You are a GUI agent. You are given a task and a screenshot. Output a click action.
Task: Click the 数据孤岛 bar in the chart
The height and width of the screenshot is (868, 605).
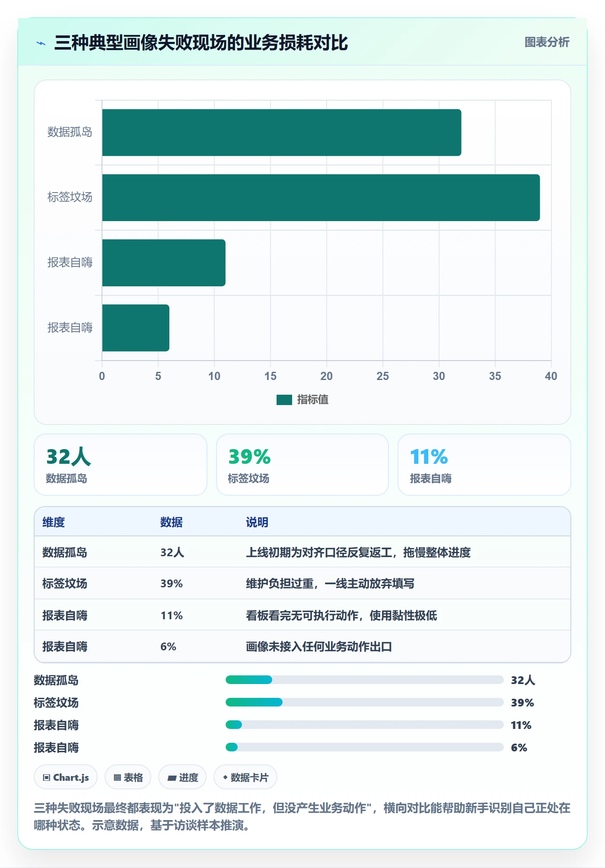pyautogui.click(x=281, y=133)
